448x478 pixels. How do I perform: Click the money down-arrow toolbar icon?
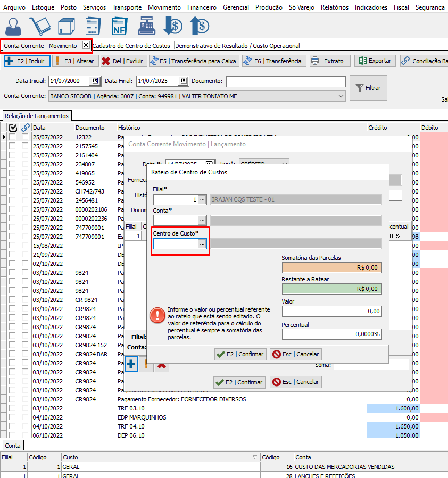coord(173,26)
